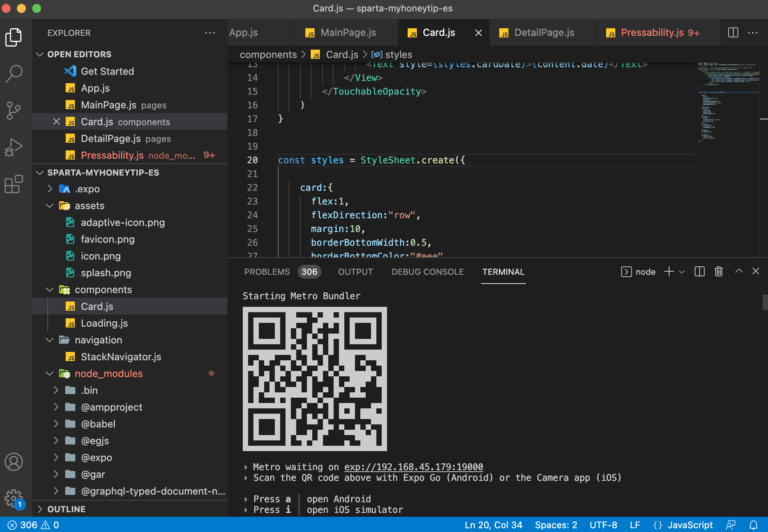Open the Debug Console panel tab
The width and height of the screenshot is (768, 532).
[428, 272]
